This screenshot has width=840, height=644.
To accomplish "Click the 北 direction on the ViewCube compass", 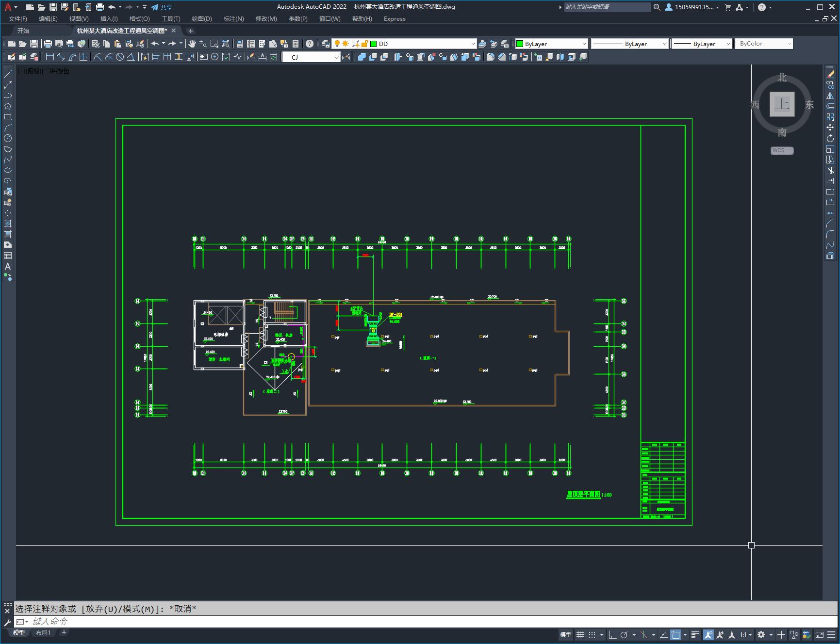I will pos(782,78).
